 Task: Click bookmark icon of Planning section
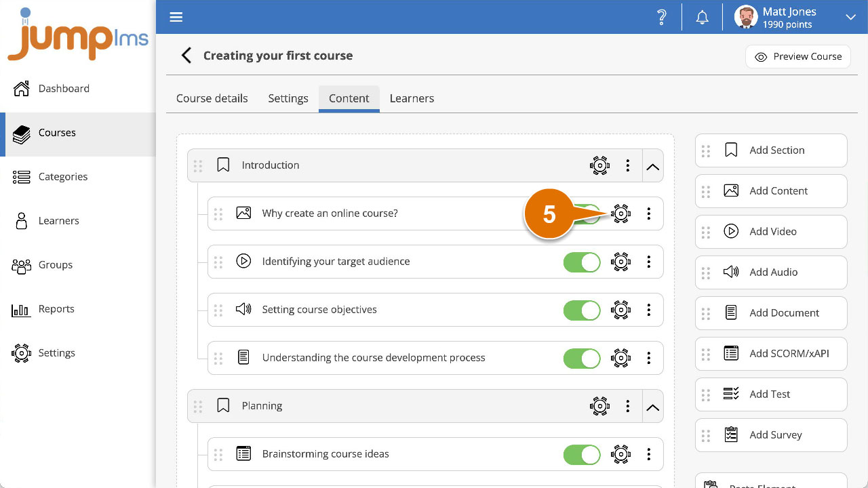click(223, 405)
